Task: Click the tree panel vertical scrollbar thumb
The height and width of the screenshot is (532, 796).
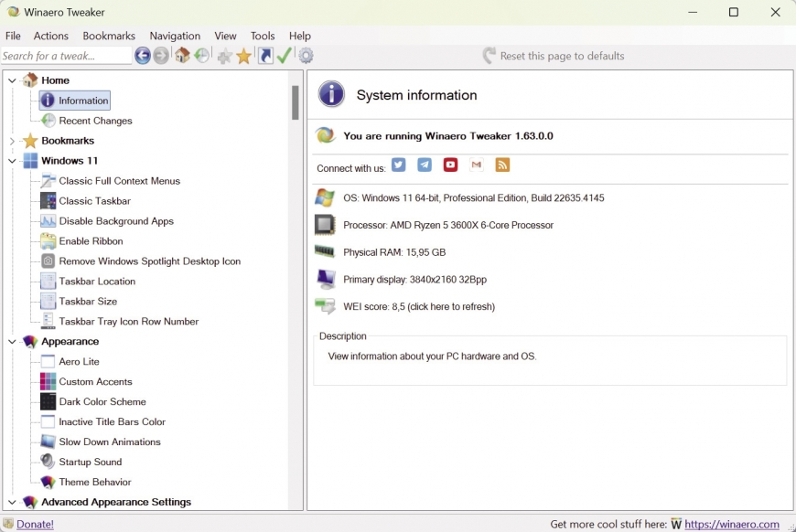Action: point(296,102)
